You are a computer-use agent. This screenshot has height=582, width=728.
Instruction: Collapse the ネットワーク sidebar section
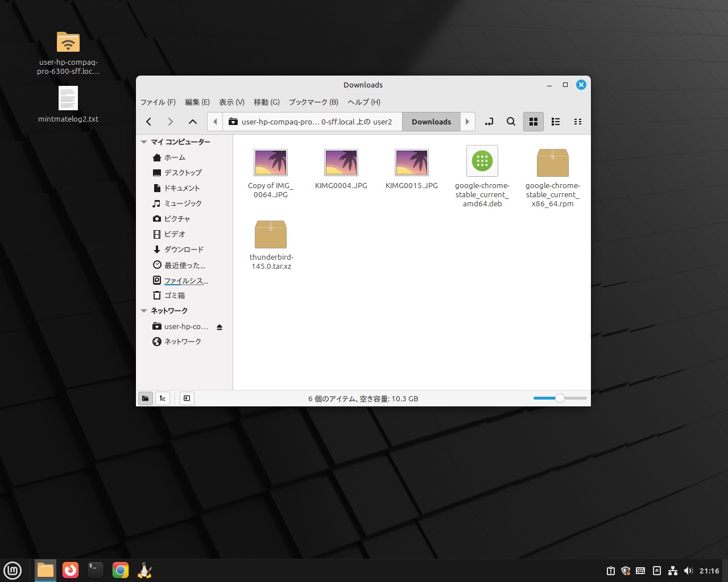[x=144, y=311]
